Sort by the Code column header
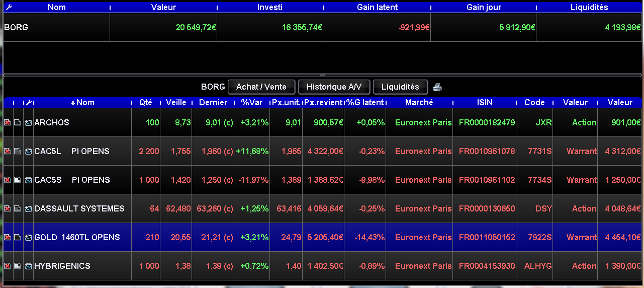 click(x=534, y=102)
